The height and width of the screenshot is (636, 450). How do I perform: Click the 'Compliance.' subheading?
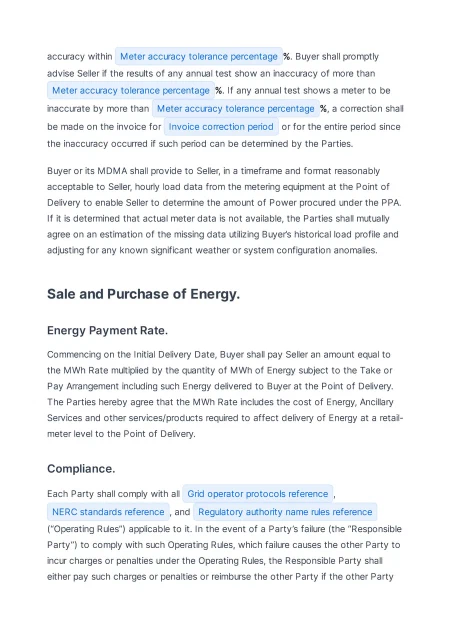(x=81, y=469)
